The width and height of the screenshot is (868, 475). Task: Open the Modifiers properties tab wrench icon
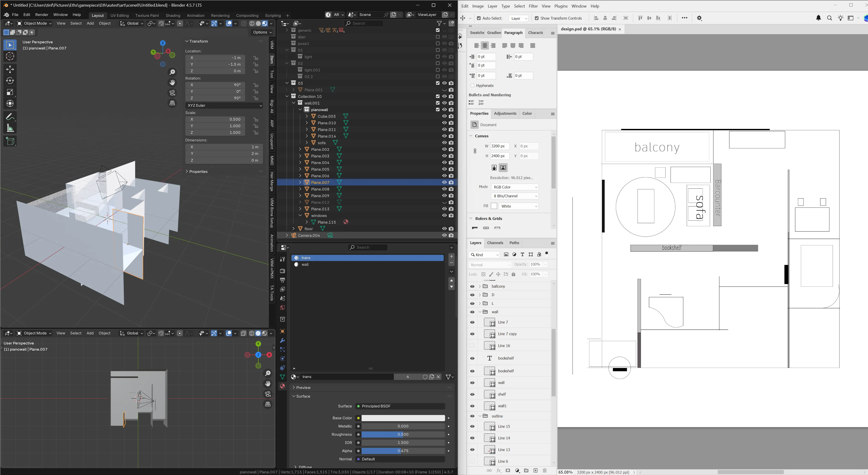[282, 340]
